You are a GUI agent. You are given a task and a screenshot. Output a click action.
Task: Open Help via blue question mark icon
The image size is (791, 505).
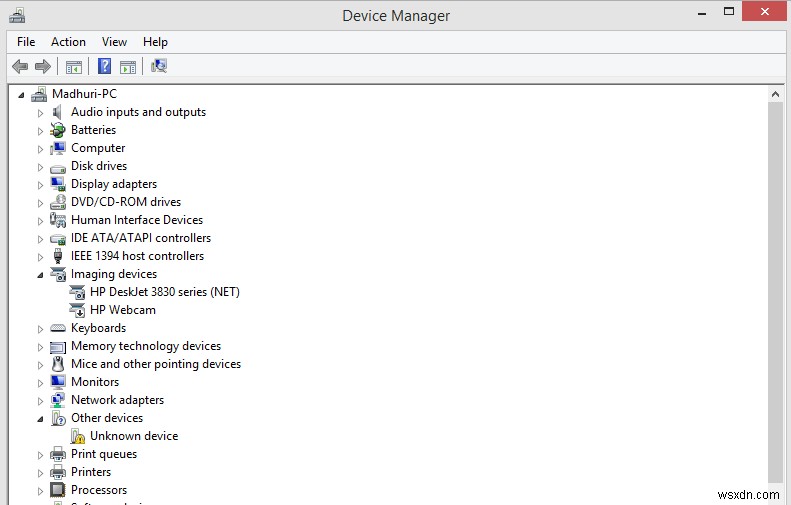pos(104,67)
